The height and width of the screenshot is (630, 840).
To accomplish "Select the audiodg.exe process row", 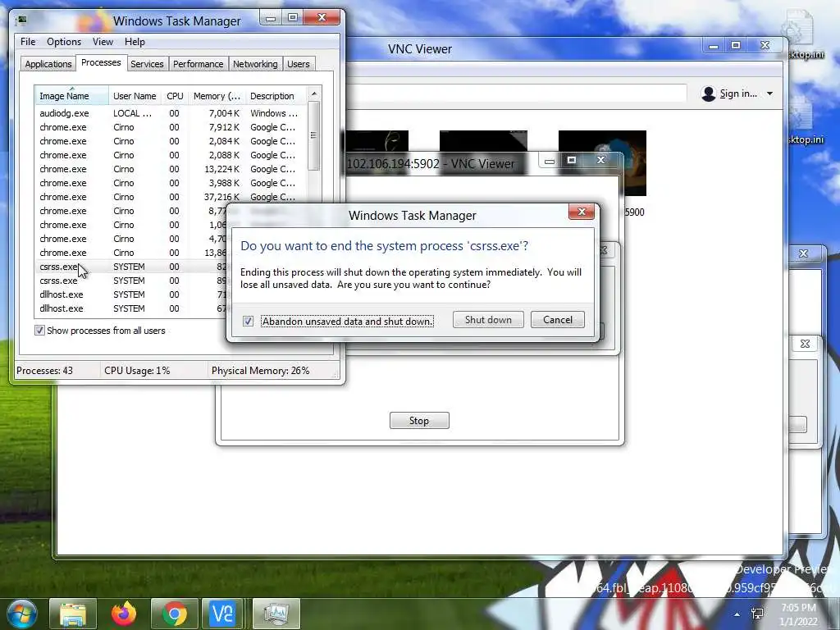I will click(171, 113).
